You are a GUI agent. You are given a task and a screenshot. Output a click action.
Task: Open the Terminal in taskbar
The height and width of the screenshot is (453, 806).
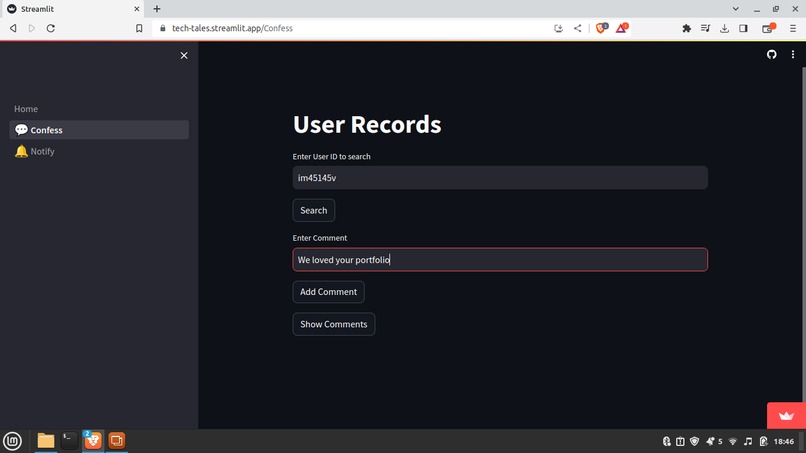tap(69, 441)
